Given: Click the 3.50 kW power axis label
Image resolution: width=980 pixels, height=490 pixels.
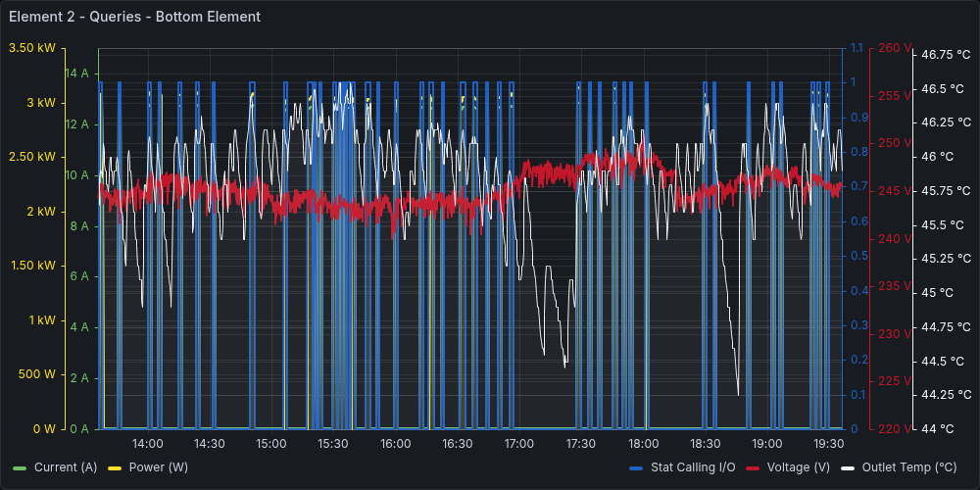Looking at the screenshot, I should click(x=32, y=47).
